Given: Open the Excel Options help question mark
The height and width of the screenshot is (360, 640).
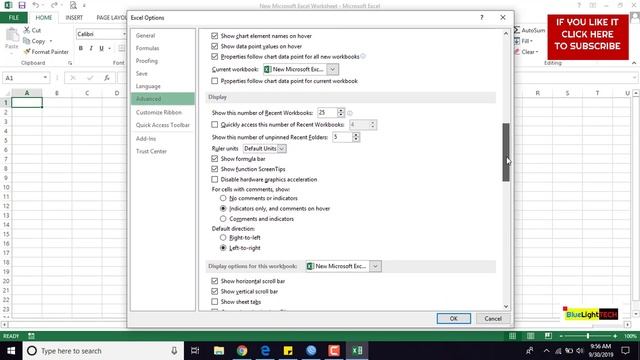Looking at the screenshot, I should [x=482, y=18].
